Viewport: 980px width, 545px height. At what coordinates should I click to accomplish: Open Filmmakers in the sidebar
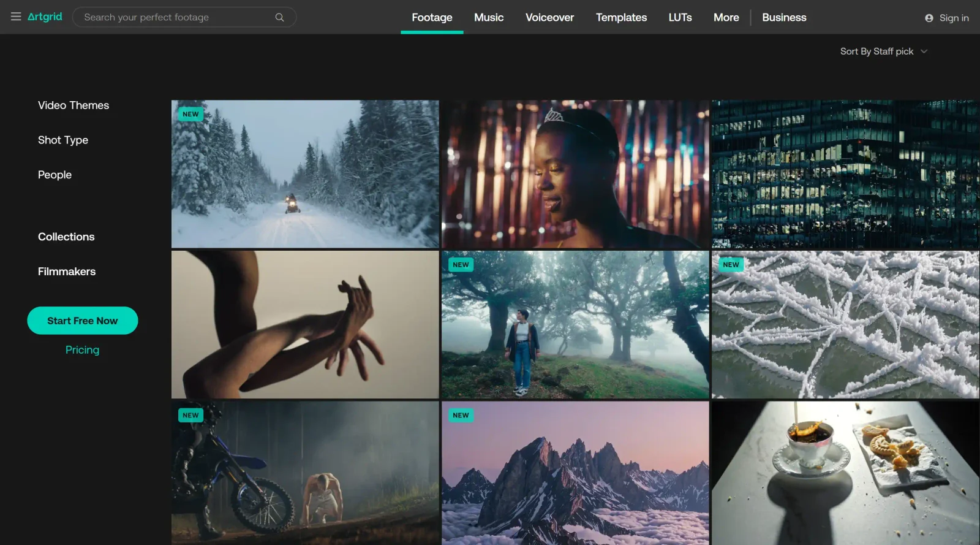(x=67, y=272)
